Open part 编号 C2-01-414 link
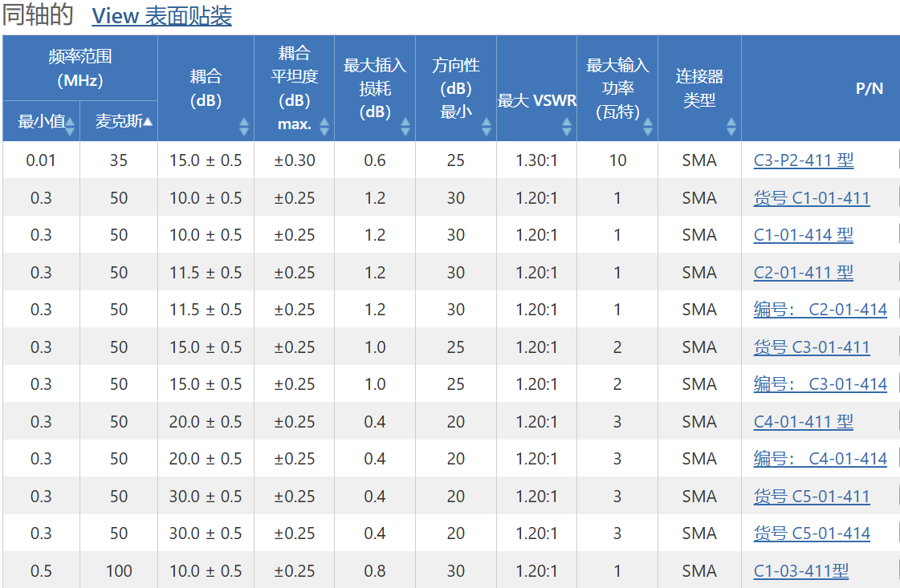 click(821, 310)
